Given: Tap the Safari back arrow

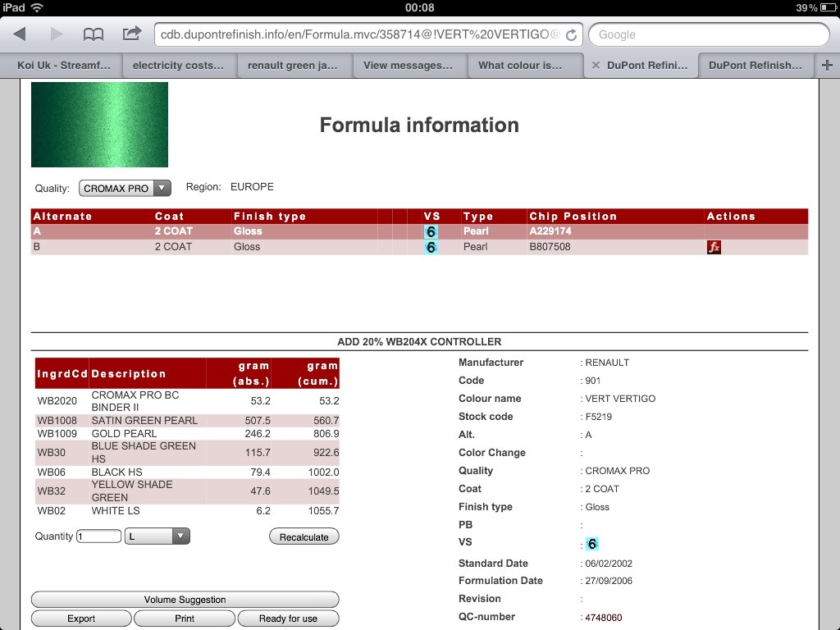Looking at the screenshot, I should pos(20,34).
